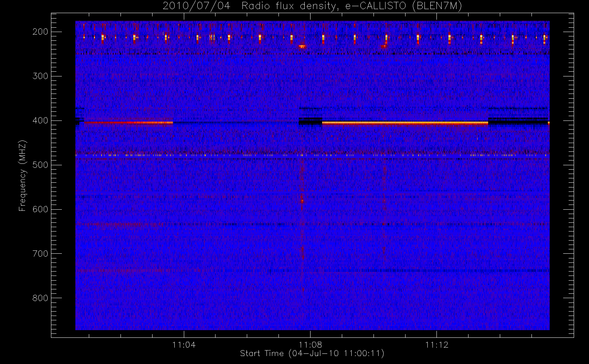This screenshot has height=364, width=589.
Task: Click the 300 frequency tick label
Action: 40,76
